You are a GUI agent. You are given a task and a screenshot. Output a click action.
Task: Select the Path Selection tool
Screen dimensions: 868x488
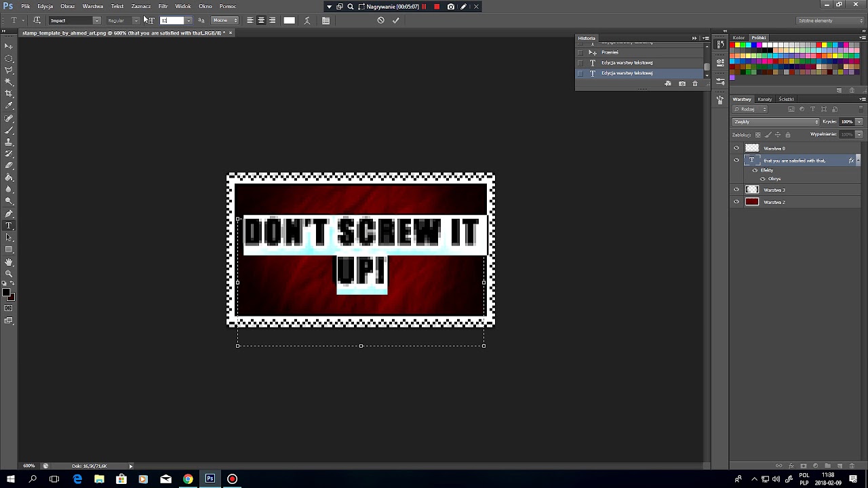tap(9, 237)
